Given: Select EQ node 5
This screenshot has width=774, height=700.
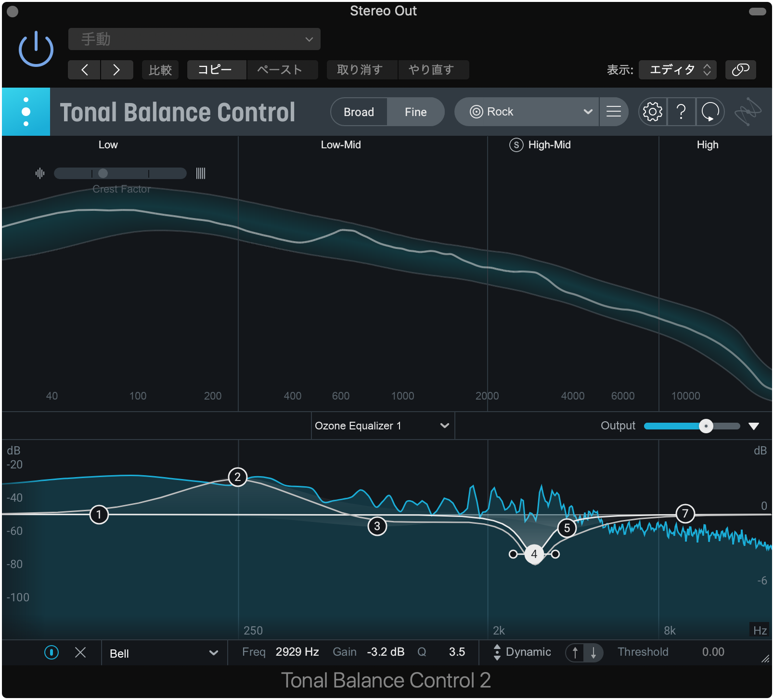Looking at the screenshot, I should [567, 528].
